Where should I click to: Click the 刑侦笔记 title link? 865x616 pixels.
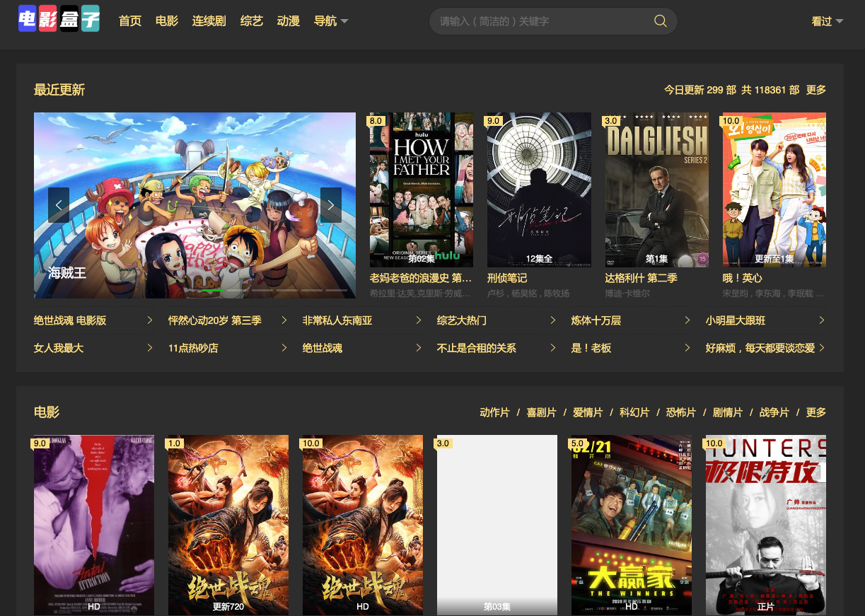click(x=507, y=278)
